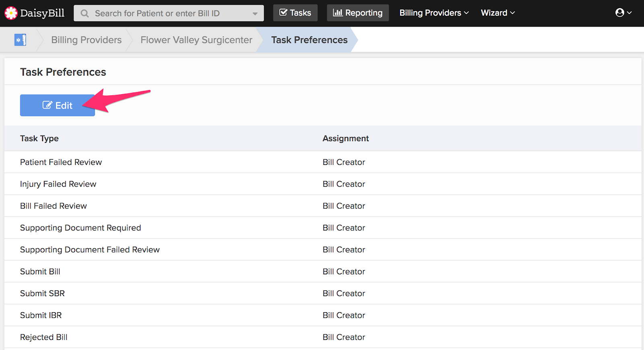Select Supporting Document Required row text
This screenshot has width=644, height=350.
point(80,228)
